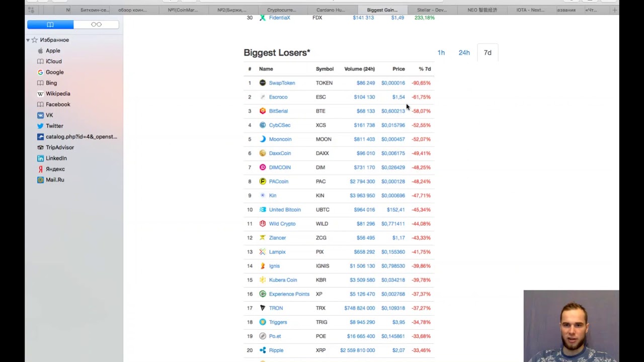Click the Zlancer logo icon
The width and height of the screenshot is (644, 362).
click(x=263, y=238)
